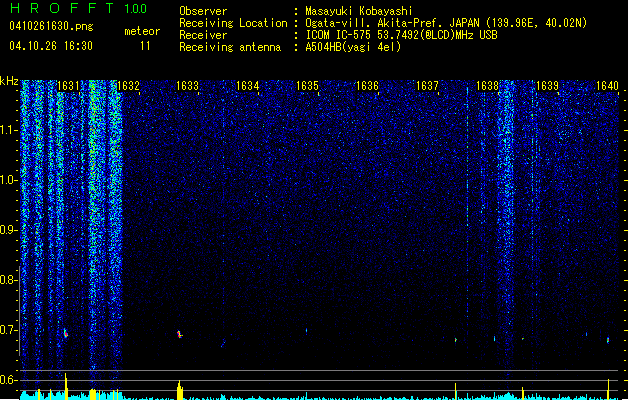Image resolution: width=629 pixels, height=400 pixels.
Task: Click the meteor echo beneath the 1640 label
Action: pos(608,340)
